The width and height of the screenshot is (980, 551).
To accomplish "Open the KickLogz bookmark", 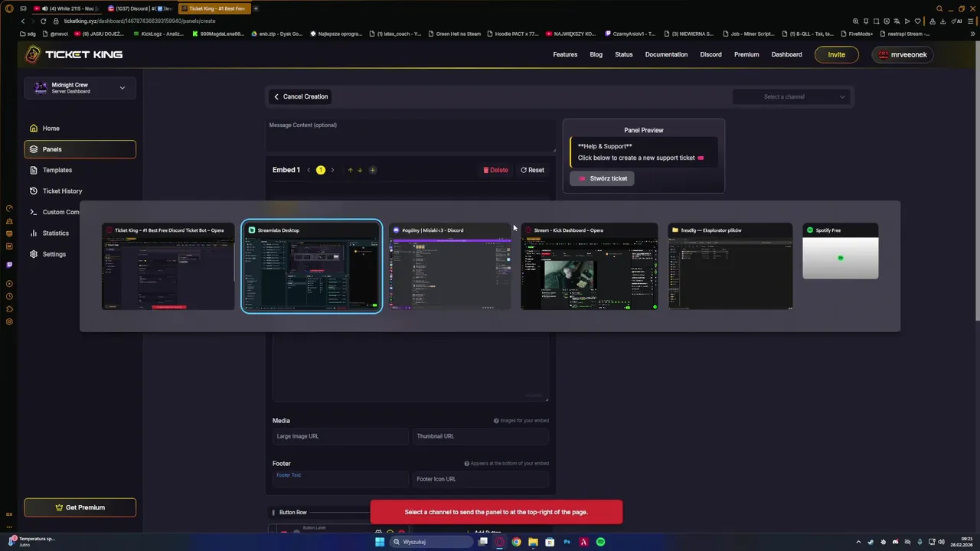I will tap(159, 34).
